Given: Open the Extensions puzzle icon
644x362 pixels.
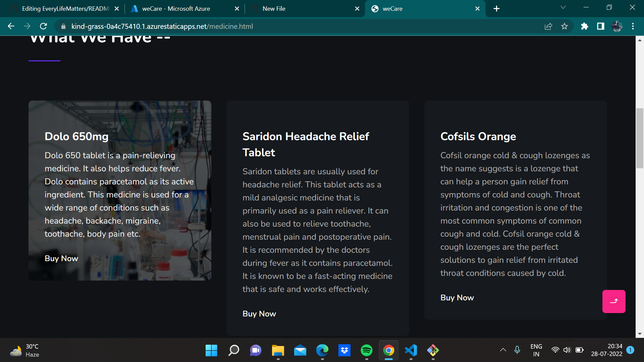Looking at the screenshot, I should [585, 26].
